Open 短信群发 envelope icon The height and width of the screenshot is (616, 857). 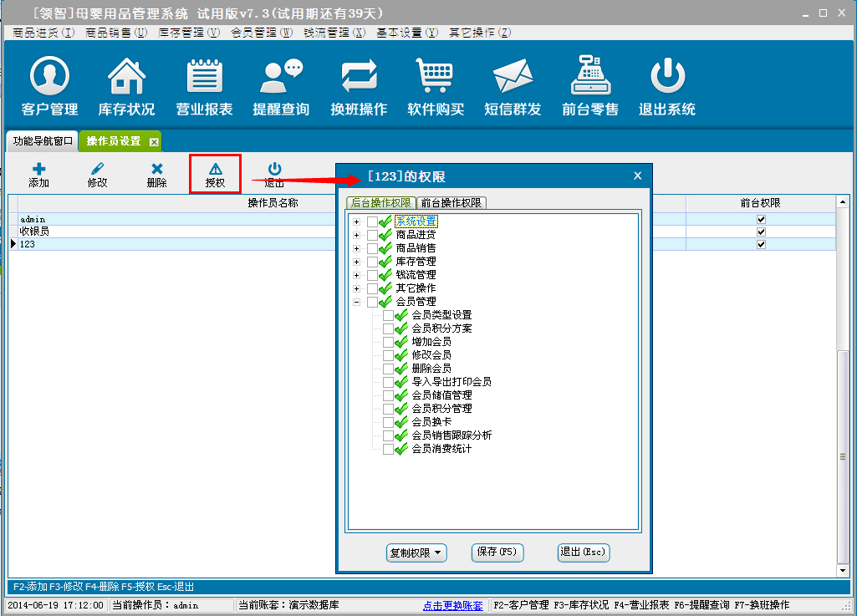tap(513, 87)
